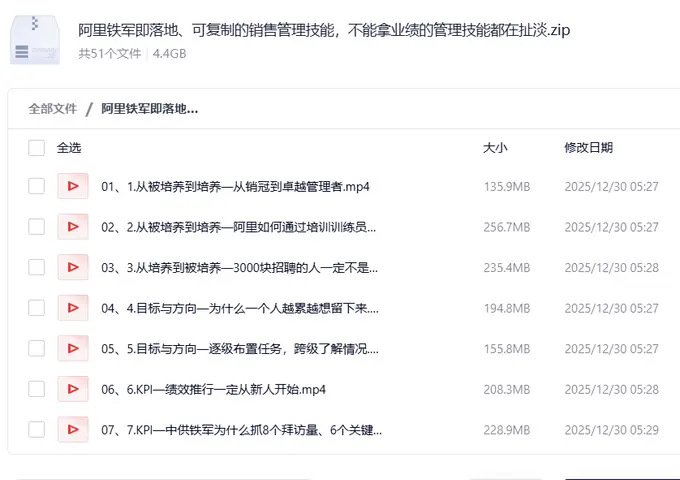Click the 228.9MB size value

pos(507,430)
